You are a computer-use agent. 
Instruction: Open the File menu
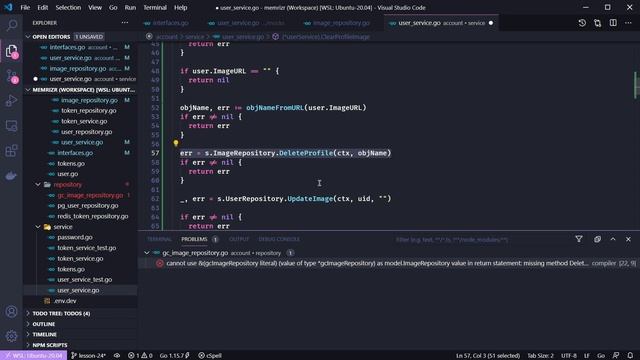click(x=25, y=7)
